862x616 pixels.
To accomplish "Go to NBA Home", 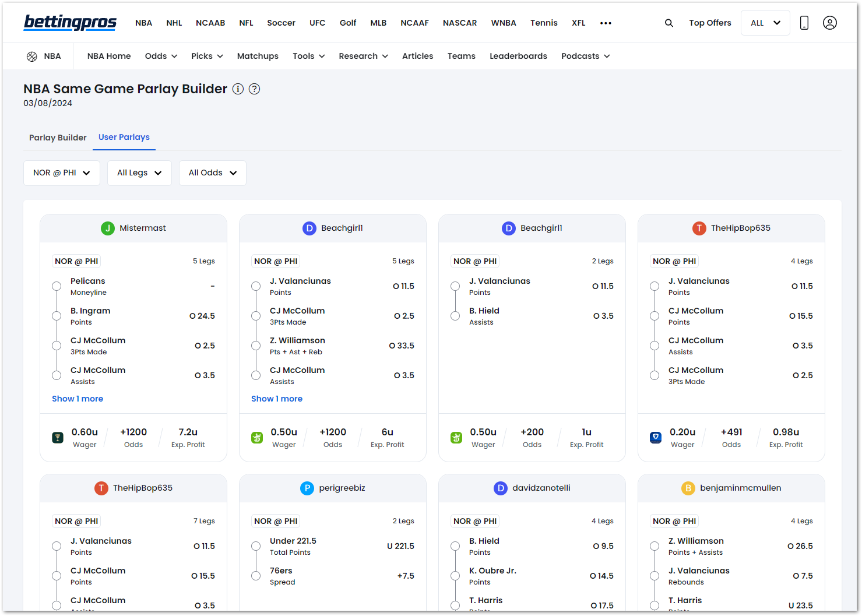I will click(x=109, y=57).
